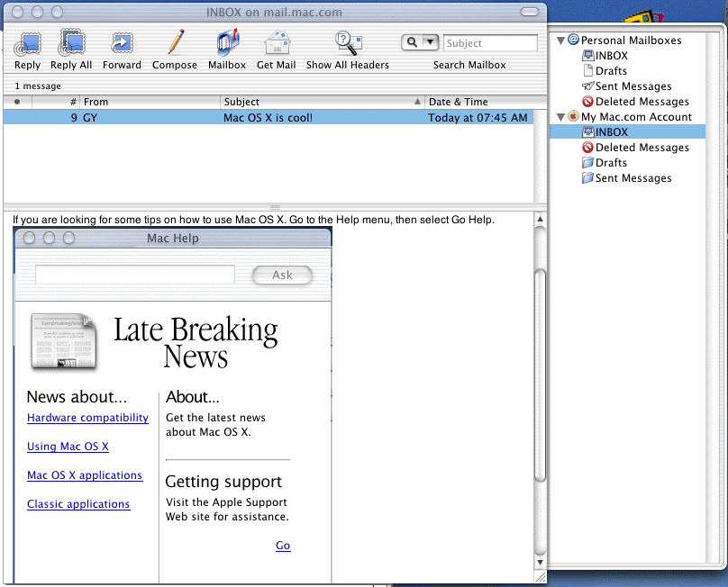Select Drafts under Personal Mailboxes
This screenshot has height=587, width=728.
pyautogui.click(x=605, y=71)
